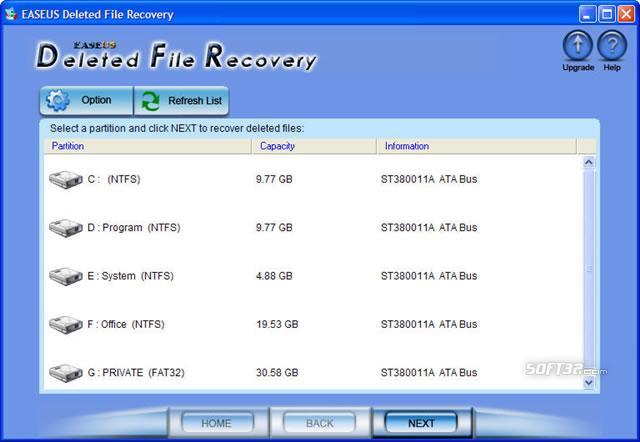Click the HOME button
Viewport: 640px width, 442px height.
point(217,423)
